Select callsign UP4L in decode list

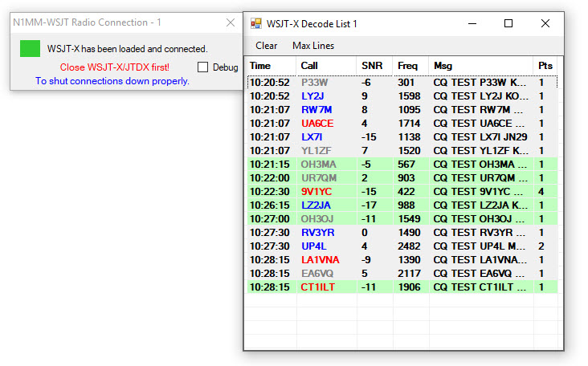click(x=313, y=246)
